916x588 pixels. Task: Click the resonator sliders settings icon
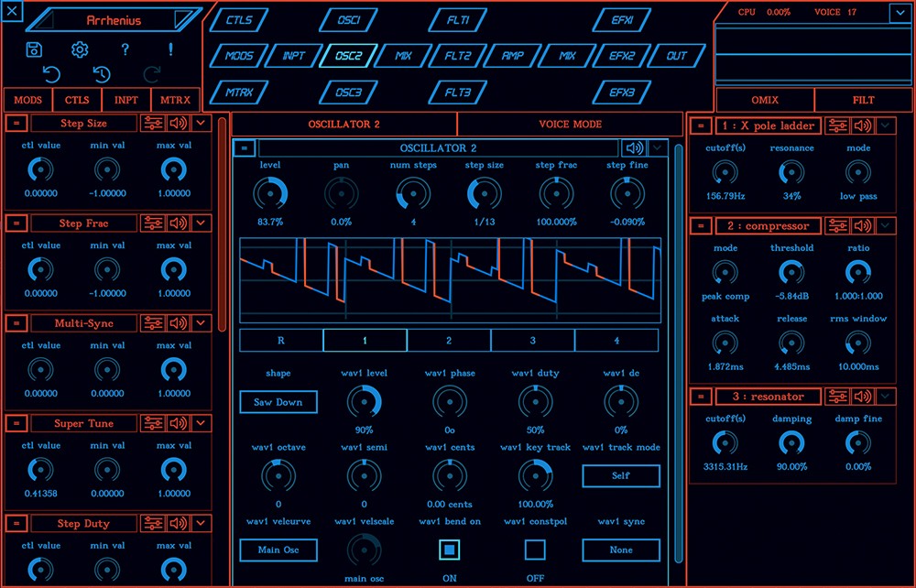pyautogui.click(x=836, y=397)
